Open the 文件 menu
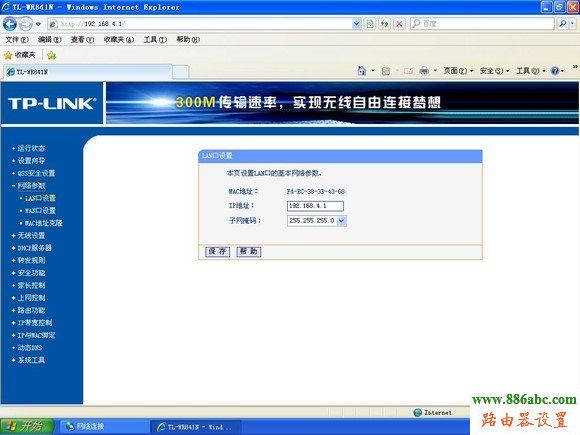 click(x=17, y=40)
